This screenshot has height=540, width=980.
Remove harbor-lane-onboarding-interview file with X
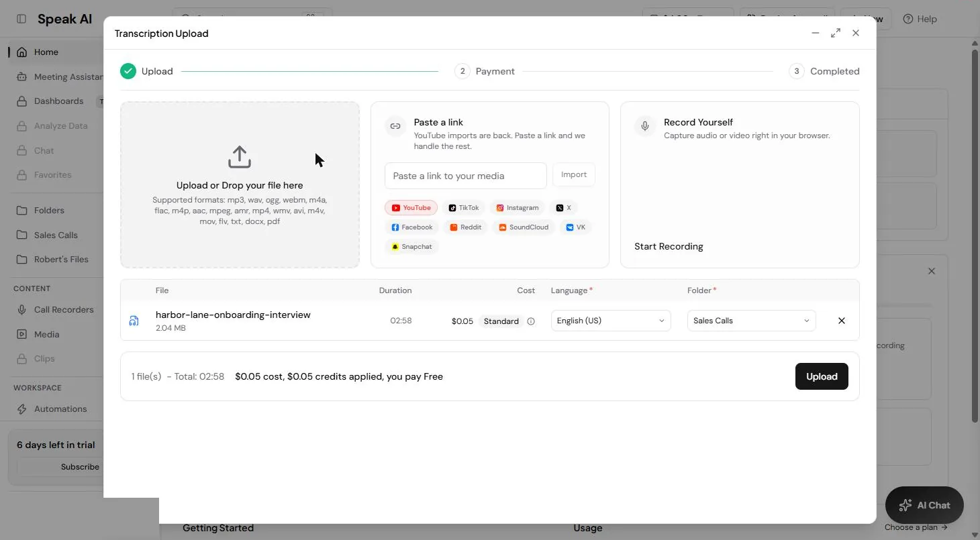842,321
